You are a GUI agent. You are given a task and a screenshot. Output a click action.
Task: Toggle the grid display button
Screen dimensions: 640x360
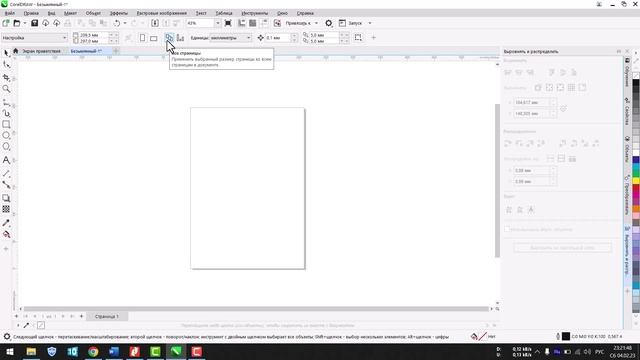(x=253, y=23)
